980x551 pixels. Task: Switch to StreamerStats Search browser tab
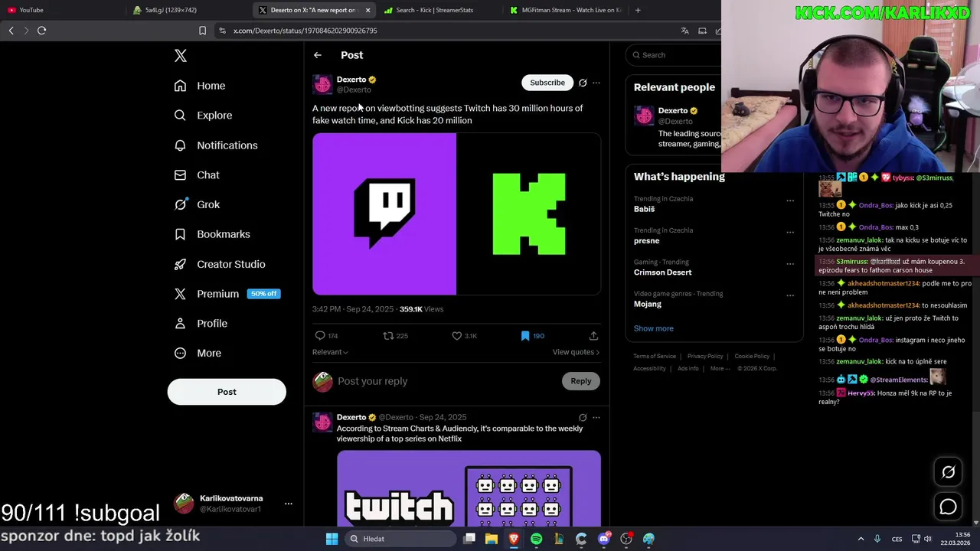pos(440,10)
